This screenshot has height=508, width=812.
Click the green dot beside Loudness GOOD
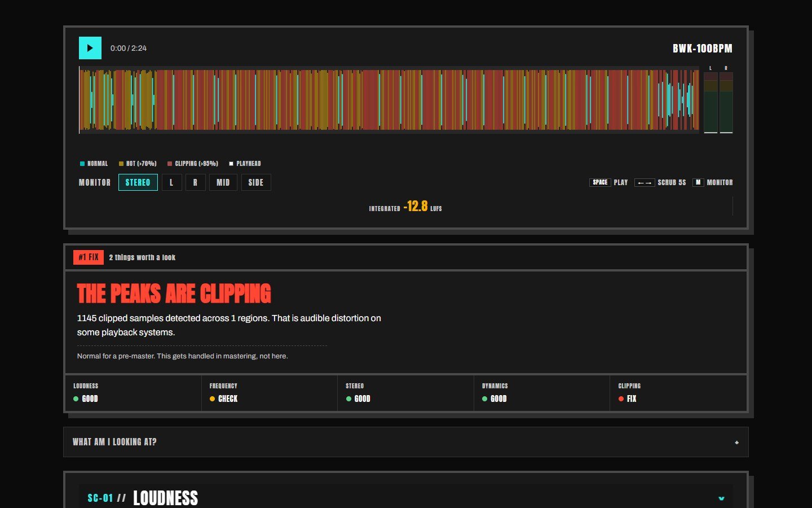click(x=76, y=399)
